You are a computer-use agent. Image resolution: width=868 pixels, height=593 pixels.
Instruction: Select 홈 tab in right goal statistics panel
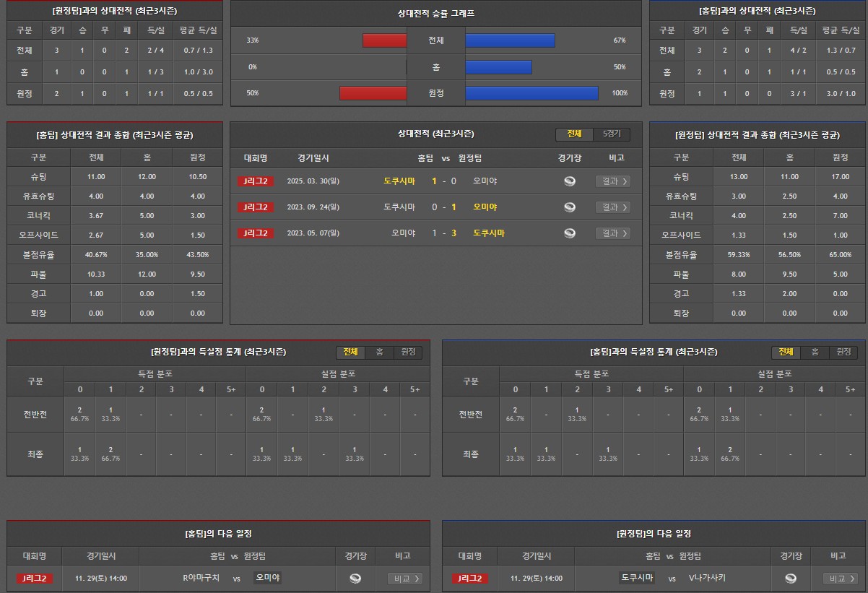815,352
